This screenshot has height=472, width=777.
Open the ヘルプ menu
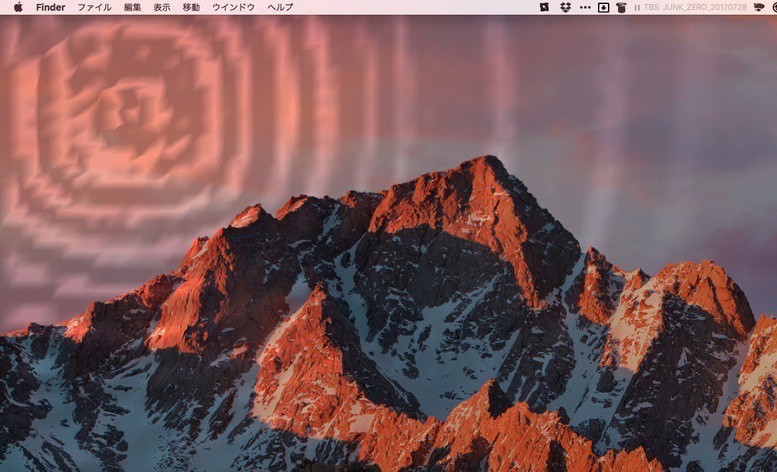pos(280,7)
